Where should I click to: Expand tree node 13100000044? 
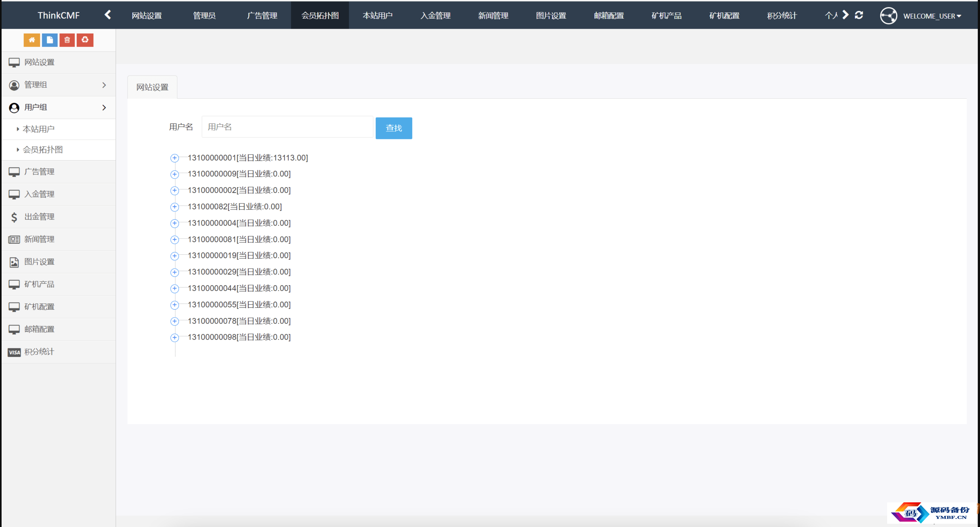click(x=174, y=288)
